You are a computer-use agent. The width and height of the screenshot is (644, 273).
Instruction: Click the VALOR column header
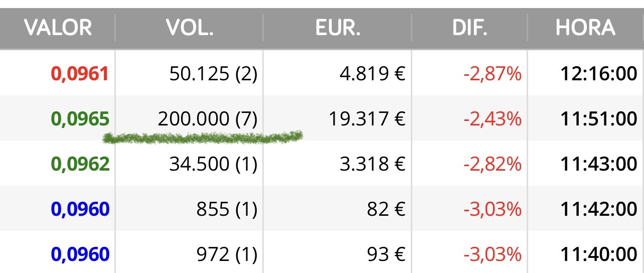click(58, 28)
